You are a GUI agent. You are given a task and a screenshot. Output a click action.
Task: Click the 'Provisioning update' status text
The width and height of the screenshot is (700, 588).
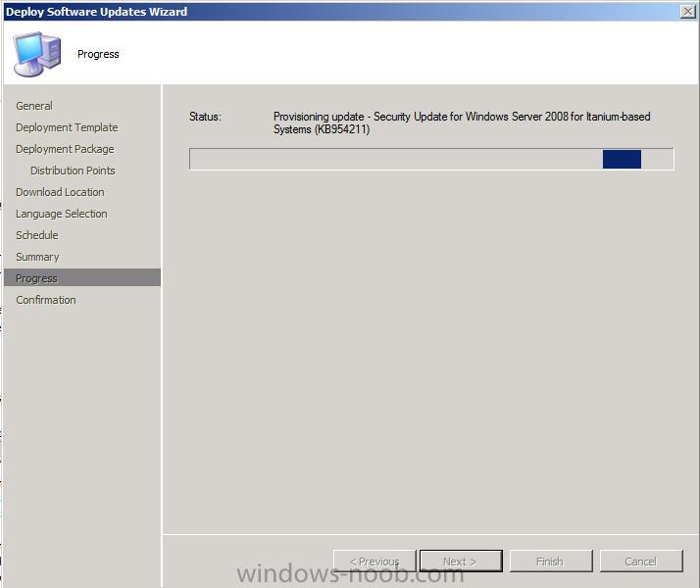point(462,122)
